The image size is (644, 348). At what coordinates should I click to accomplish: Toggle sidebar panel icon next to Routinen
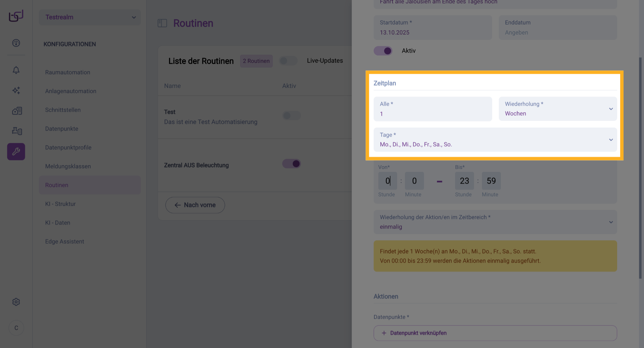point(162,23)
